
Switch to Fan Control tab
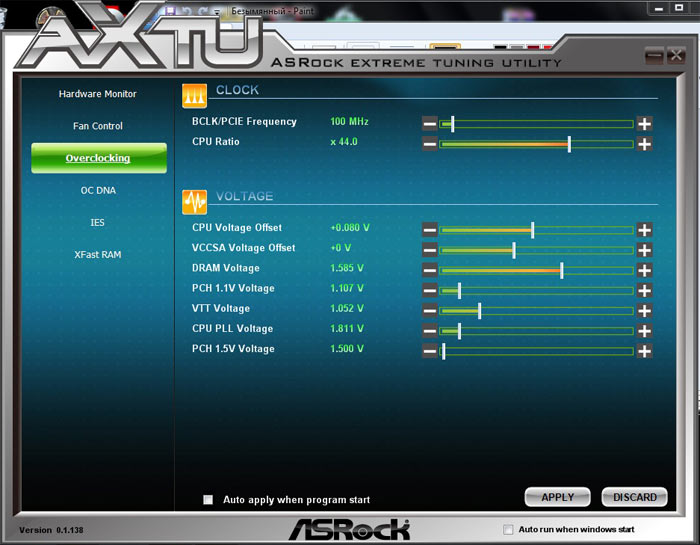point(98,126)
